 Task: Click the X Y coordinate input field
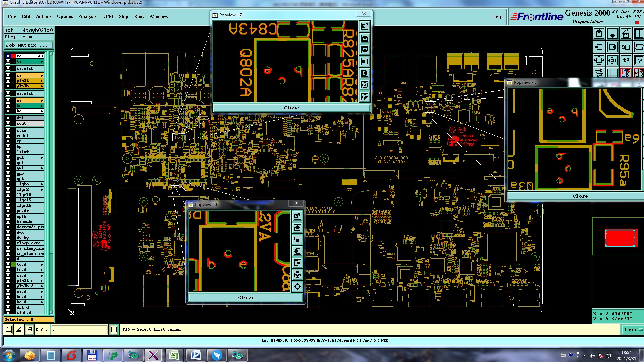pyautogui.click(x=80, y=329)
